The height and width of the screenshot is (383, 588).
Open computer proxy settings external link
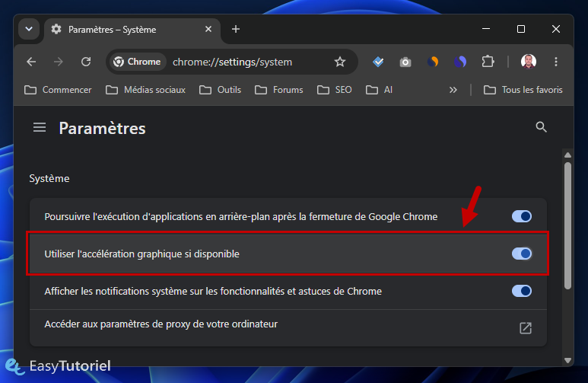[x=288, y=328]
